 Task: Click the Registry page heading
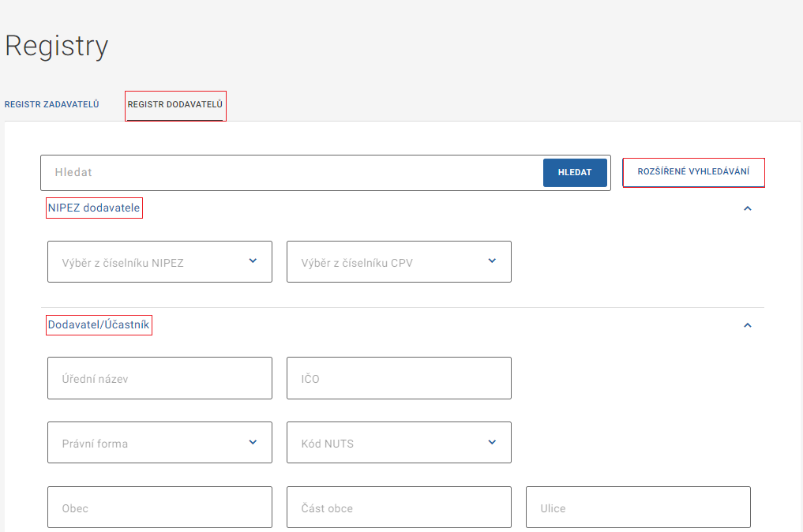click(x=56, y=46)
